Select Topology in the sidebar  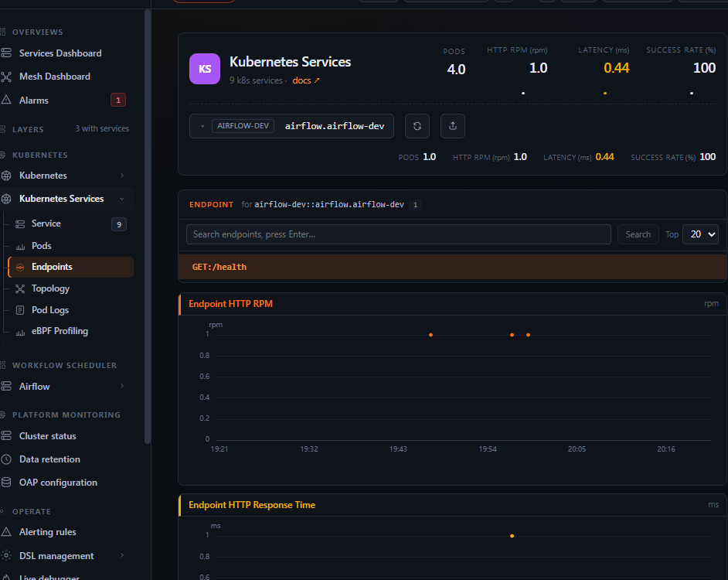pos(50,288)
